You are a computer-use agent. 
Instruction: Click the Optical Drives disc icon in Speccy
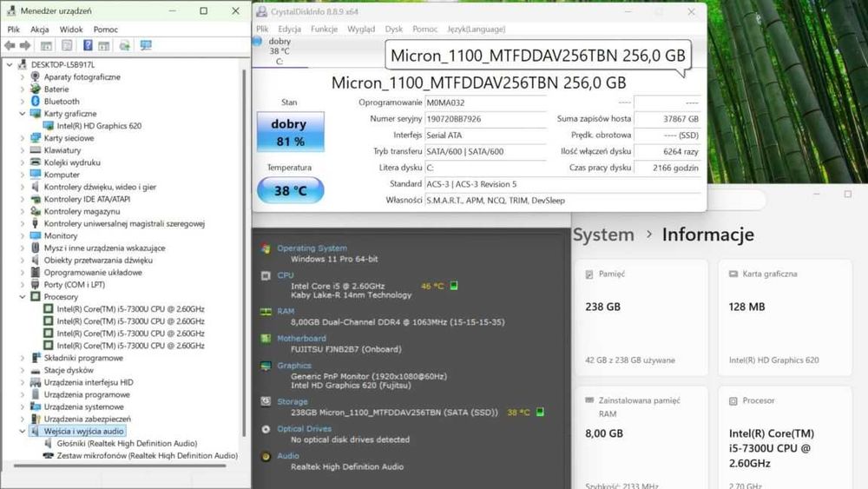click(x=266, y=429)
